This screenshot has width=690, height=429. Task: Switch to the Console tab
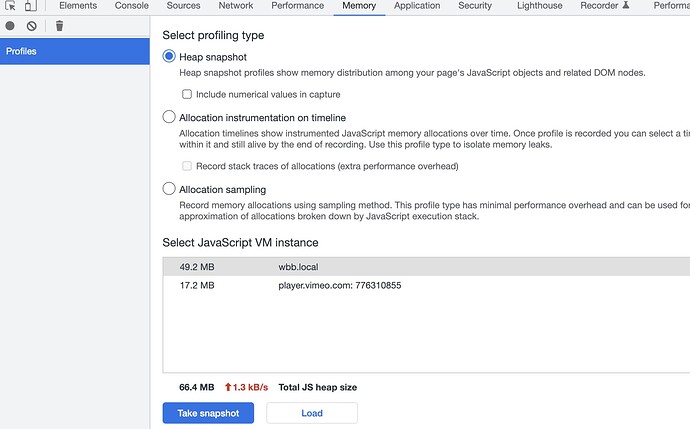tap(132, 6)
